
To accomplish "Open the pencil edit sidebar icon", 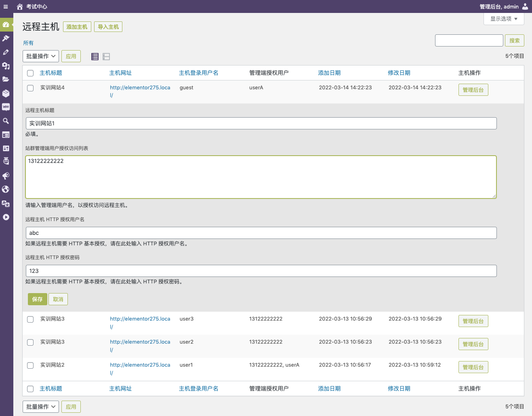I will (6, 52).
